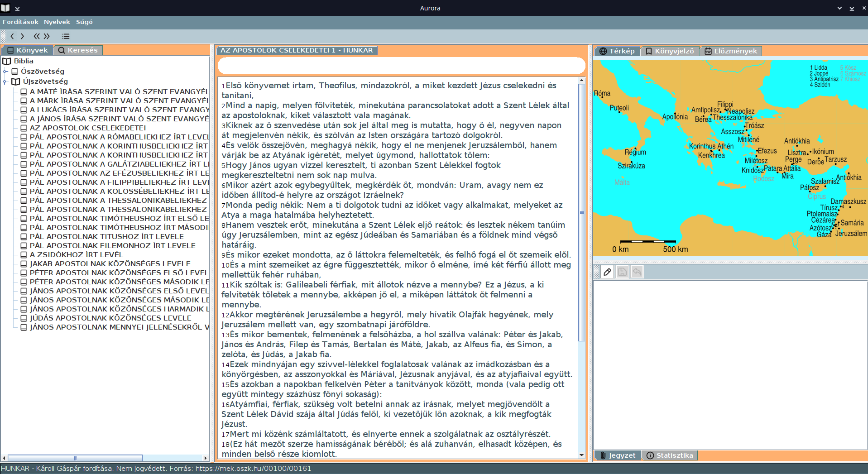Viewport: 868px width, 474px height.
Task: Click the book tree horizontal scrollbar thumb
Action: pyautogui.click(x=75, y=458)
